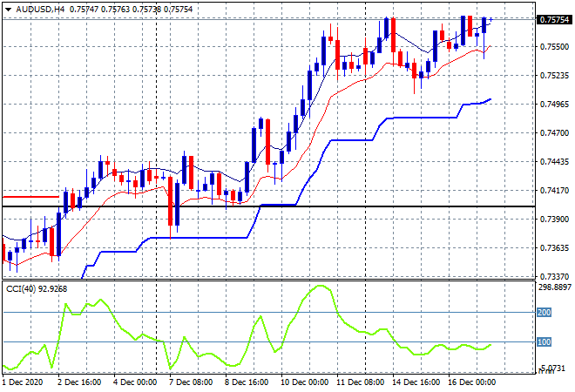The height and width of the screenshot is (392, 575).
Task: Select the CCI(40) 92.9268 indicator label
Action: pyautogui.click(x=37, y=289)
